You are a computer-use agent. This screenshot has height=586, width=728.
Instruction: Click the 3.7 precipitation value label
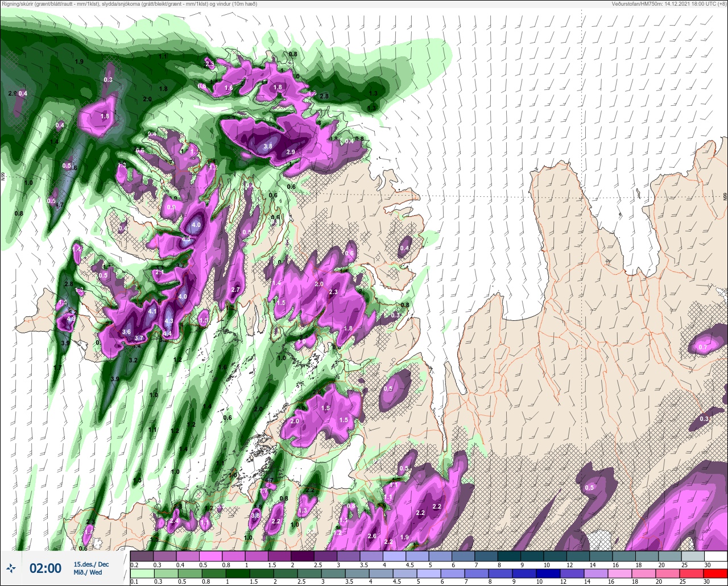click(139, 338)
